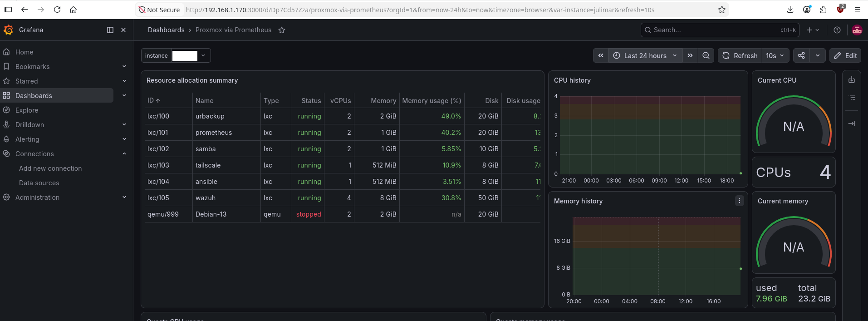The height and width of the screenshot is (321, 868).
Task: Sort table by ID column
Action: (x=154, y=100)
